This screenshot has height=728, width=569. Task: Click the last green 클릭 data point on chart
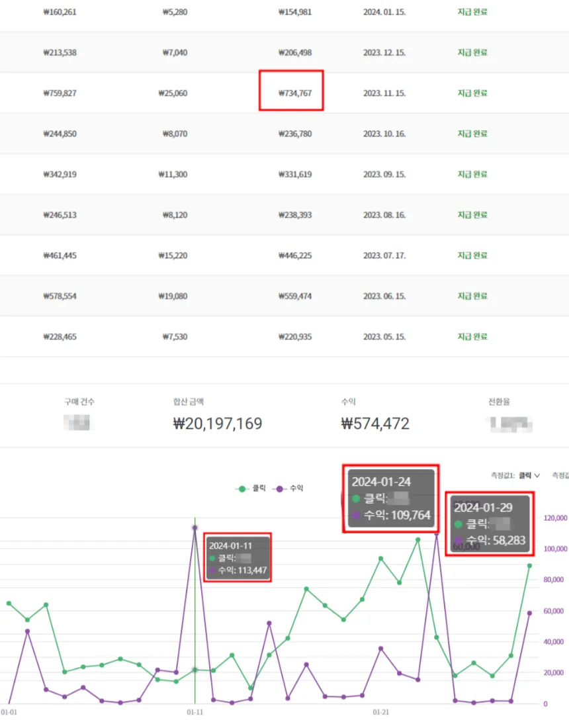[529, 565]
